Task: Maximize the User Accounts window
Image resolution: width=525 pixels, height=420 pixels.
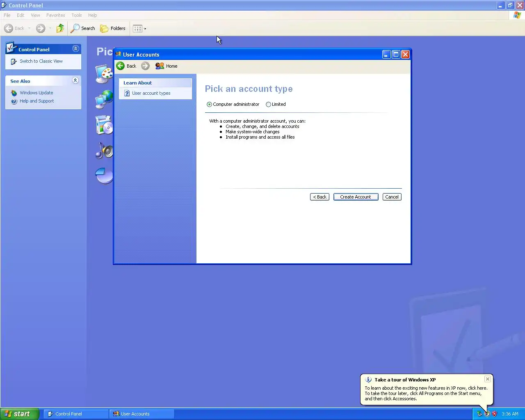Action: (396, 55)
